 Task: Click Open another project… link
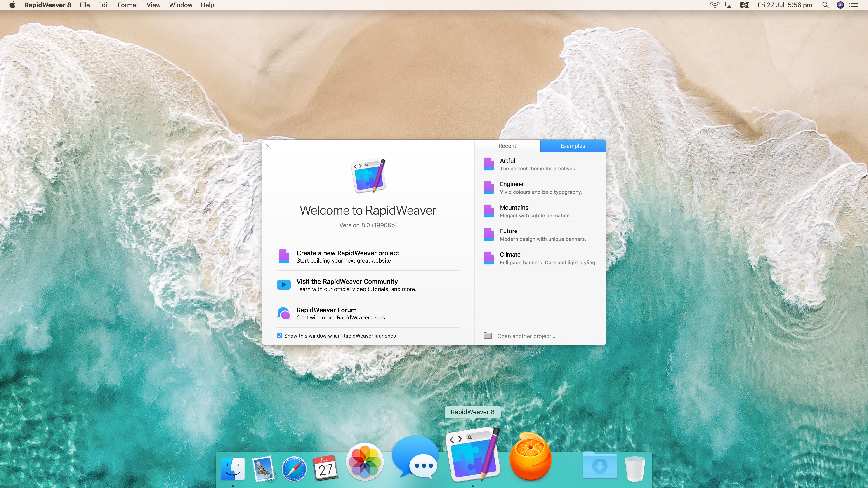[526, 336]
